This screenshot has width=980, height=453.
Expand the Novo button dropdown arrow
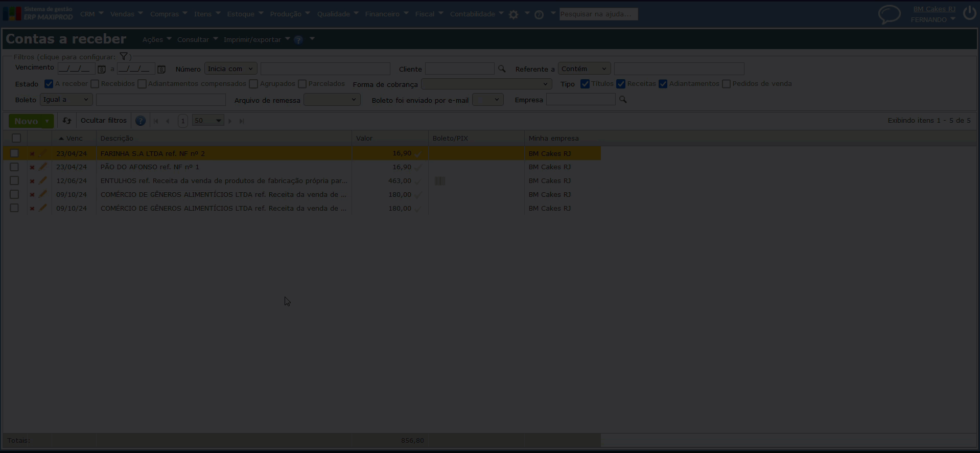47,121
